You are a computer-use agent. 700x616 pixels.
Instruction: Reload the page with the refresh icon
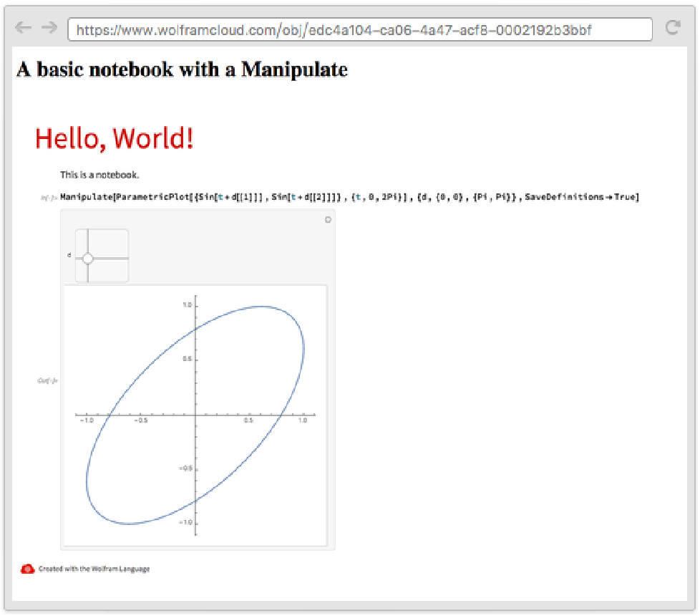[672, 28]
